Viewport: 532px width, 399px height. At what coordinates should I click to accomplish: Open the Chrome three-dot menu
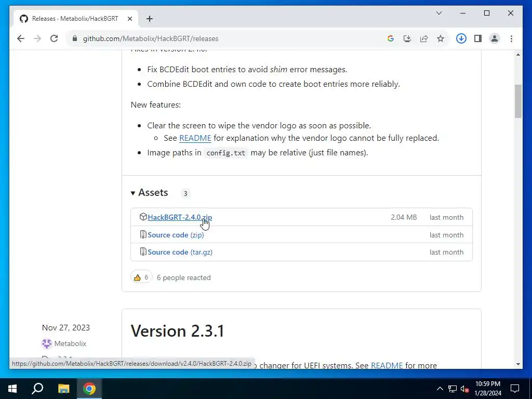pyautogui.click(x=511, y=38)
